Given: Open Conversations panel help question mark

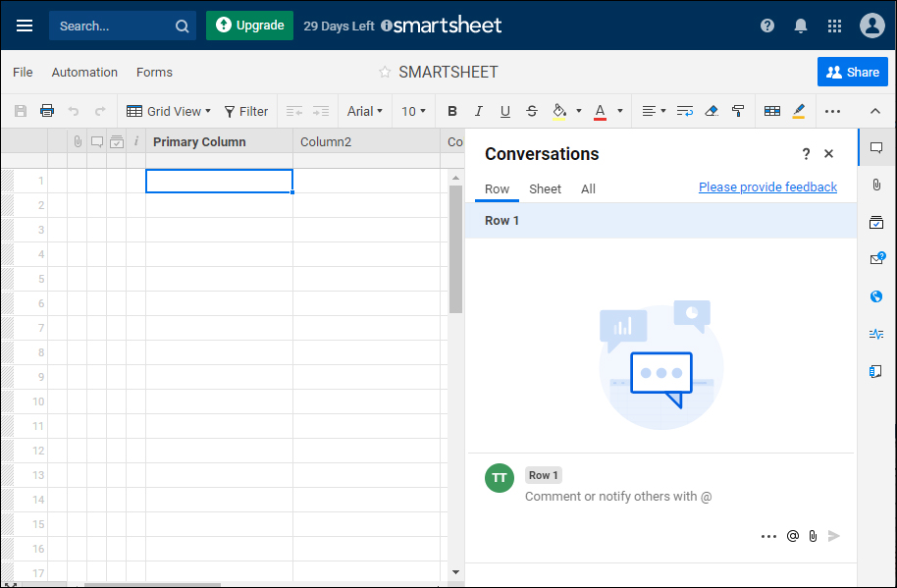Looking at the screenshot, I should pos(806,154).
